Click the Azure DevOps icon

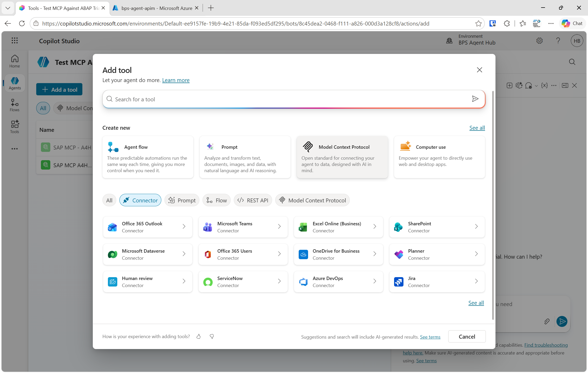[303, 282]
